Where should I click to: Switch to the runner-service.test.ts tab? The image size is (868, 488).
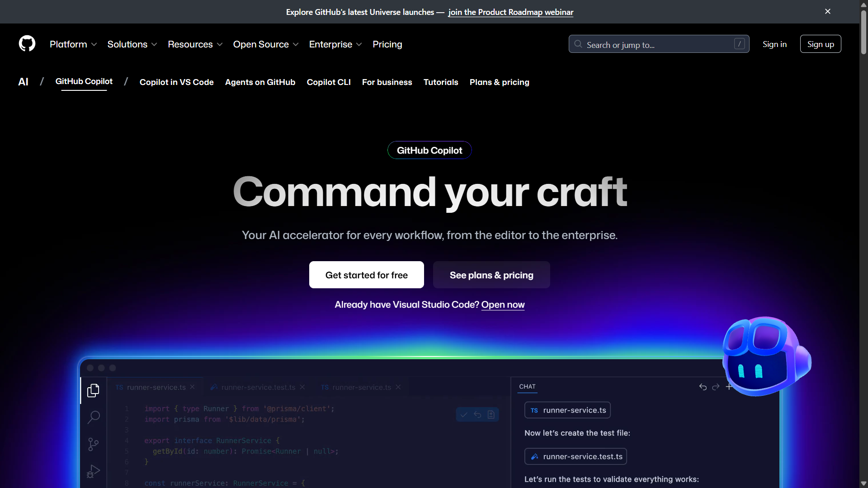(257, 387)
